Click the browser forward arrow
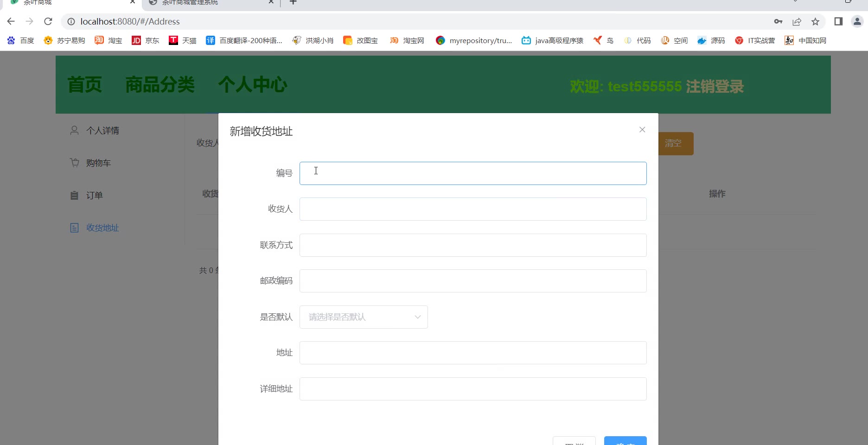The image size is (868, 445). coord(30,21)
